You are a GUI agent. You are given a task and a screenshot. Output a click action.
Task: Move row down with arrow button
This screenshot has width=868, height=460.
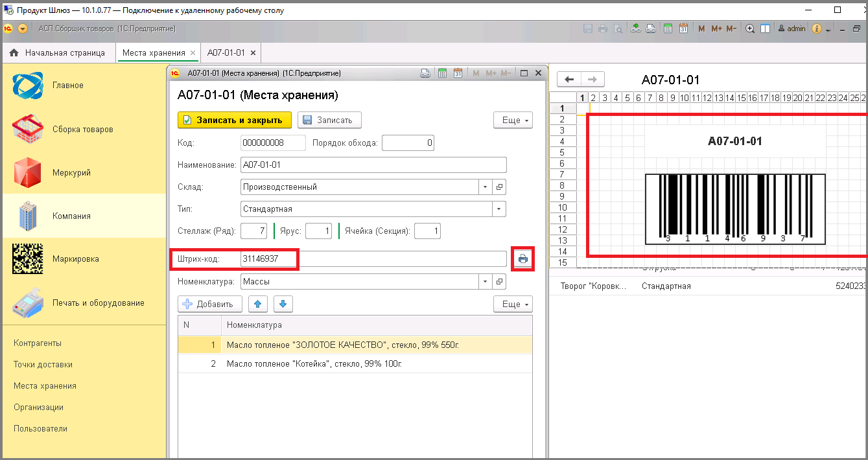point(284,304)
